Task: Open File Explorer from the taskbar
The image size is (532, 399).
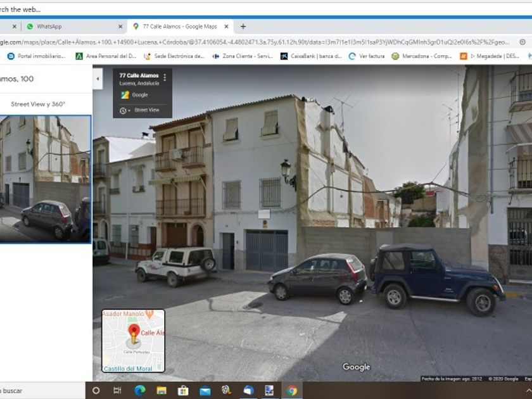Action: pos(161,391)
